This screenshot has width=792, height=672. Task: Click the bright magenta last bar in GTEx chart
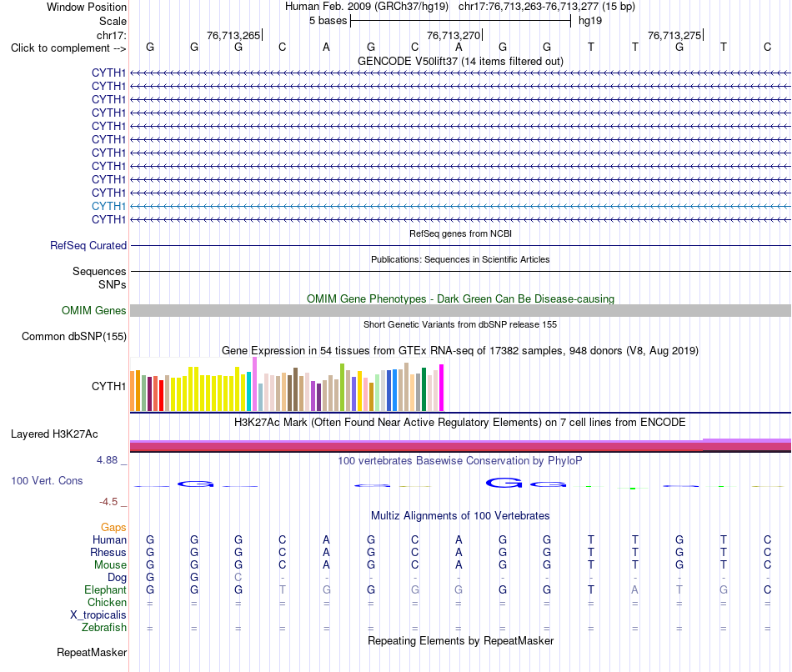tap(442, 388)
